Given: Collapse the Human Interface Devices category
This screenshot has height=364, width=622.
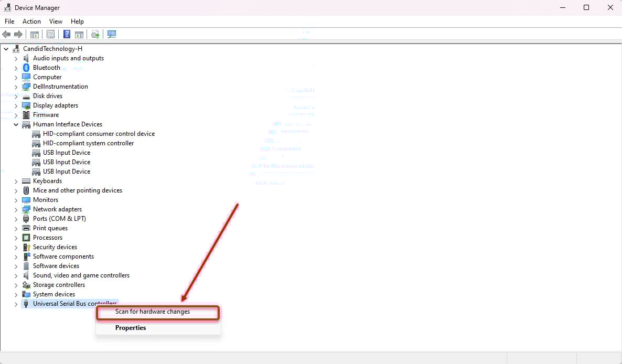Looking at the screenshot, I should pyautogui.click(x=16, y=124).
